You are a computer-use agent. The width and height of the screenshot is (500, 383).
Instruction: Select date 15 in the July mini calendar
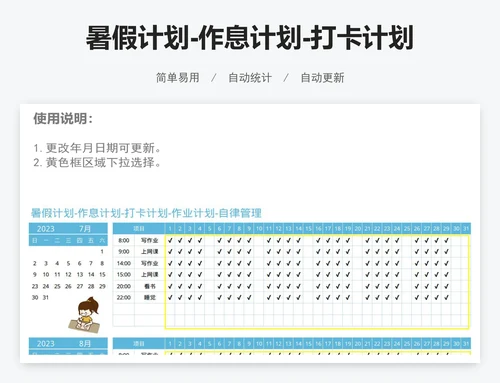(102, 275)
